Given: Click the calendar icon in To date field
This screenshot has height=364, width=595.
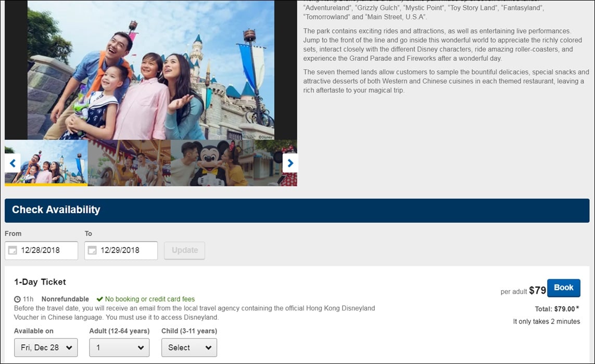Looking at the screenshot, I should point(92,250).
